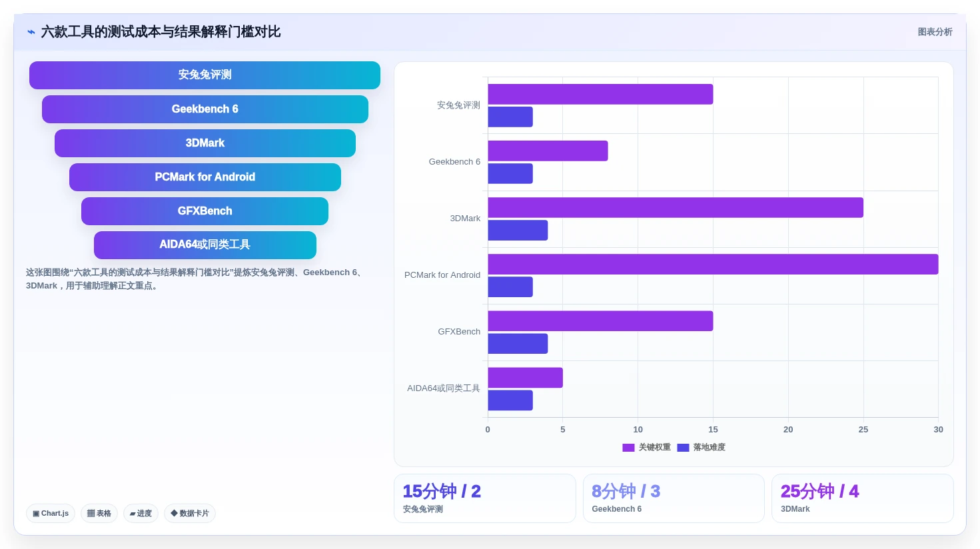Click the blue bar for PCMark for Android
980x549 pixels.
[x=510, y=287]
